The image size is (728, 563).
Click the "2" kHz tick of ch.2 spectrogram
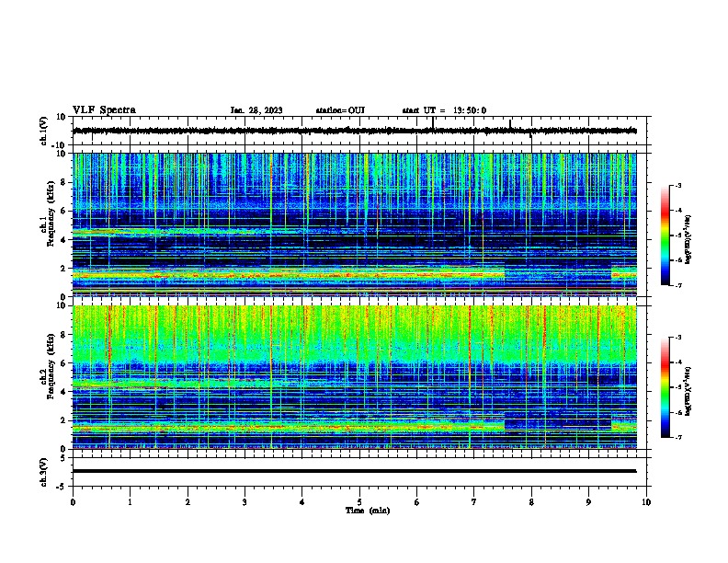63,420
